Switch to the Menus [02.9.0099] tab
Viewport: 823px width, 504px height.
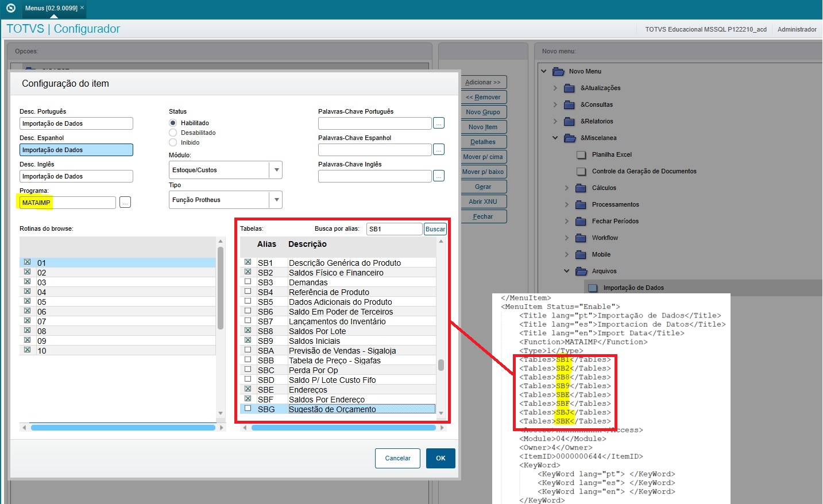click(51, 8)
